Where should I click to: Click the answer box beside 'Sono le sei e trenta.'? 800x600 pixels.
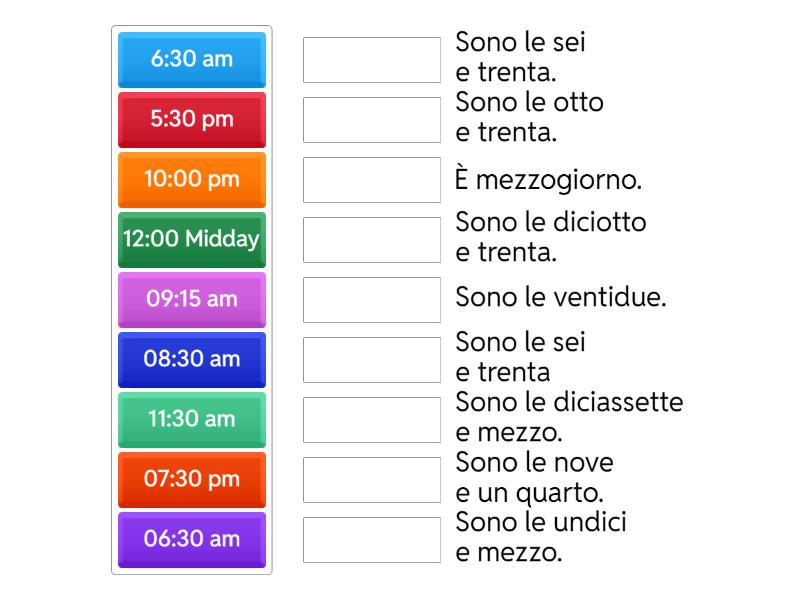pyautogui.click(x=371, y=59)
